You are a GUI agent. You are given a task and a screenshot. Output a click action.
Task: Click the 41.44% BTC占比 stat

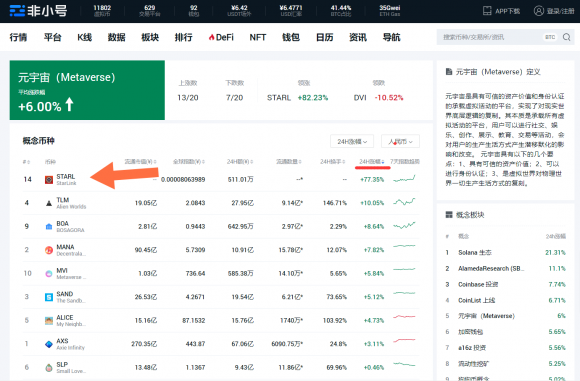pyautogui.click(x=341, y=11)
